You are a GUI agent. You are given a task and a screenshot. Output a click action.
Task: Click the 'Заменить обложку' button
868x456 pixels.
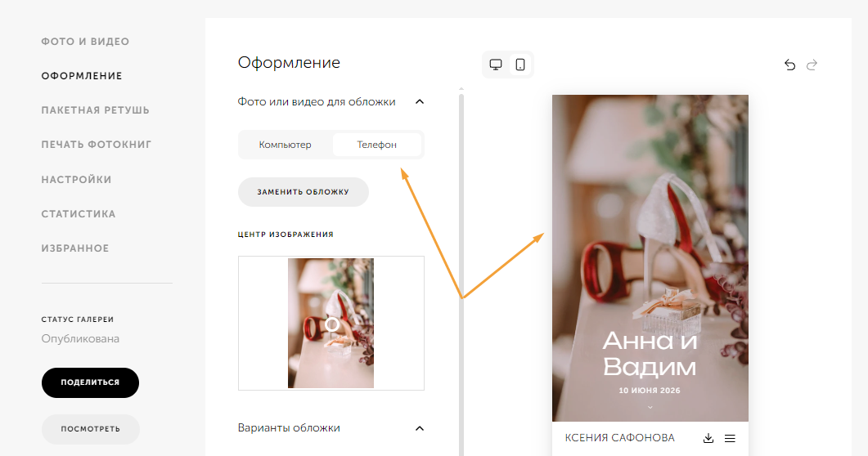coord(304,192)
